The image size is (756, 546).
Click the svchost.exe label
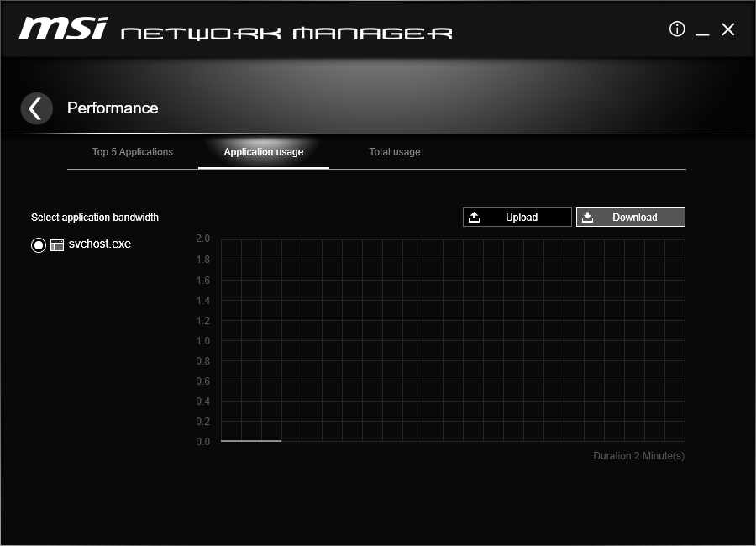100,244
